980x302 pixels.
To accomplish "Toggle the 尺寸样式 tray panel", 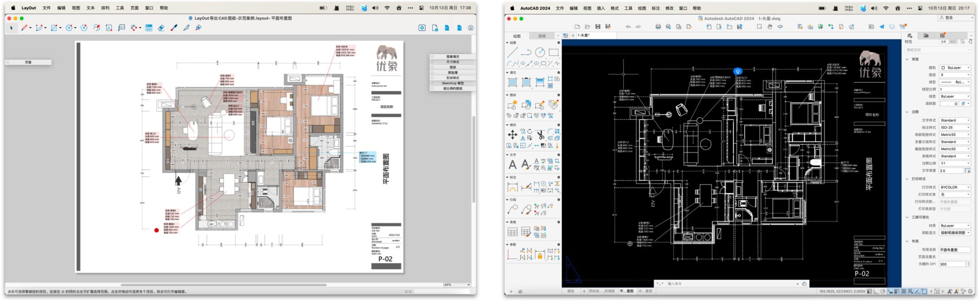I will [x=452, y=62].
